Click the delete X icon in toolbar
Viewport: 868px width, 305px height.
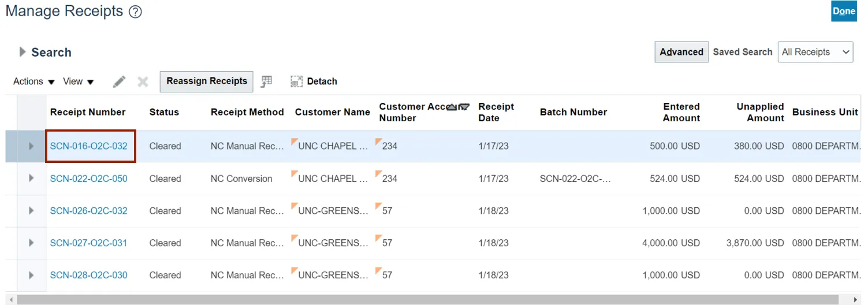[x=143, y=81]
